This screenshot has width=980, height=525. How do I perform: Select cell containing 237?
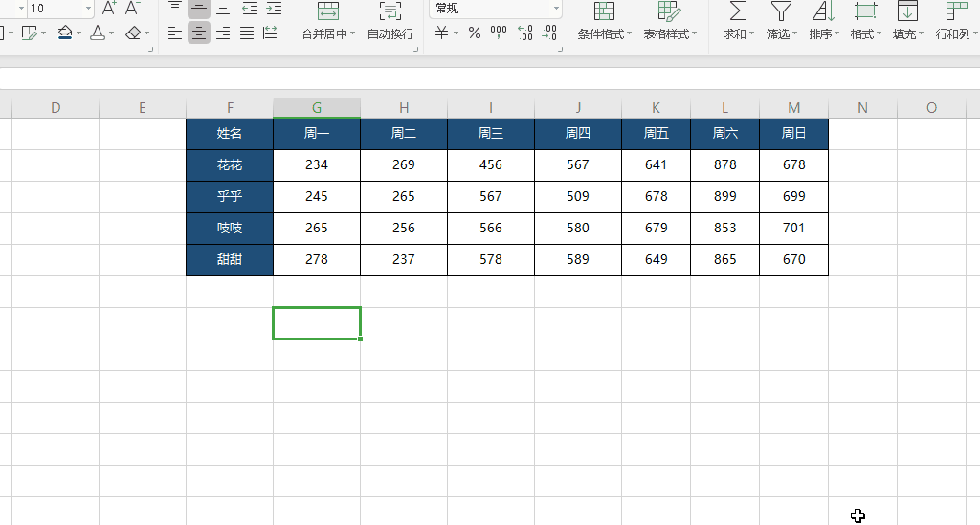(x=404, y=260)
